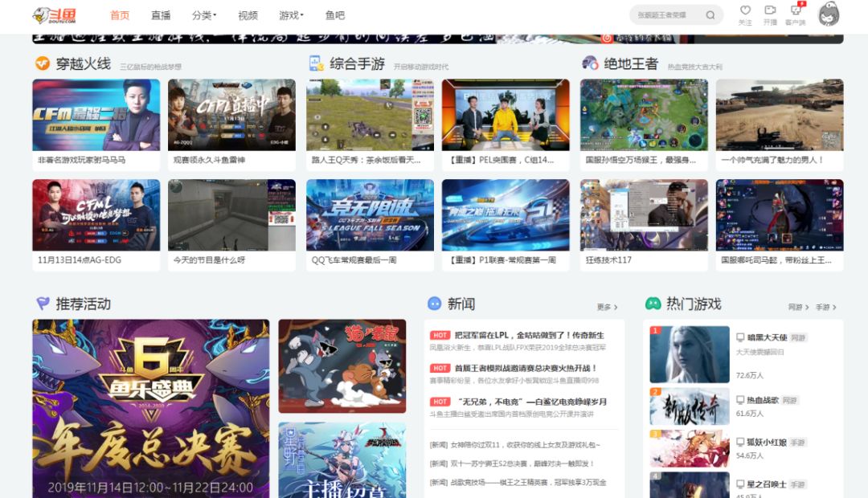This screenshot has width=868, height=498.
Task: Click monitor icon beside 热血战歌
Action: pyautogui.click(x=740, y=400)
